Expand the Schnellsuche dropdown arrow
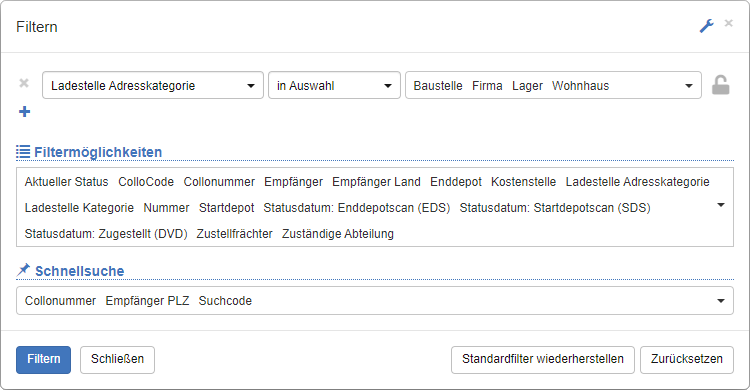Screen dimensions: 750x390 point(721,301)
